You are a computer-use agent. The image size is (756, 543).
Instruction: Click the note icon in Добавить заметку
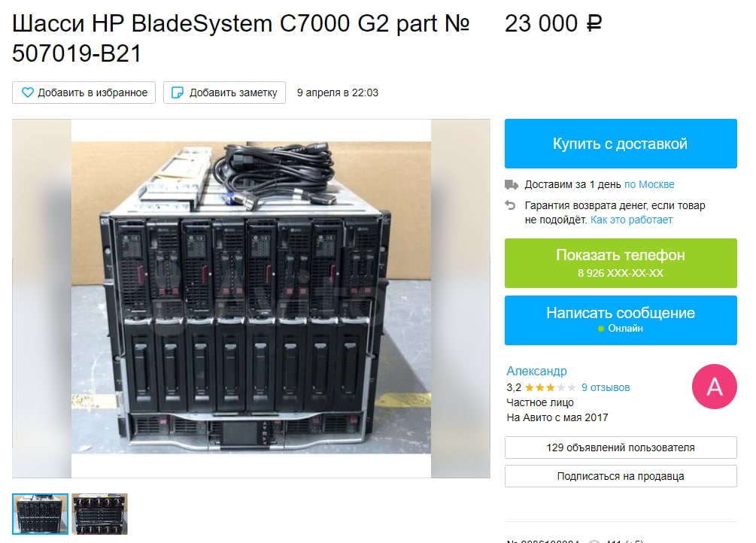178,93
